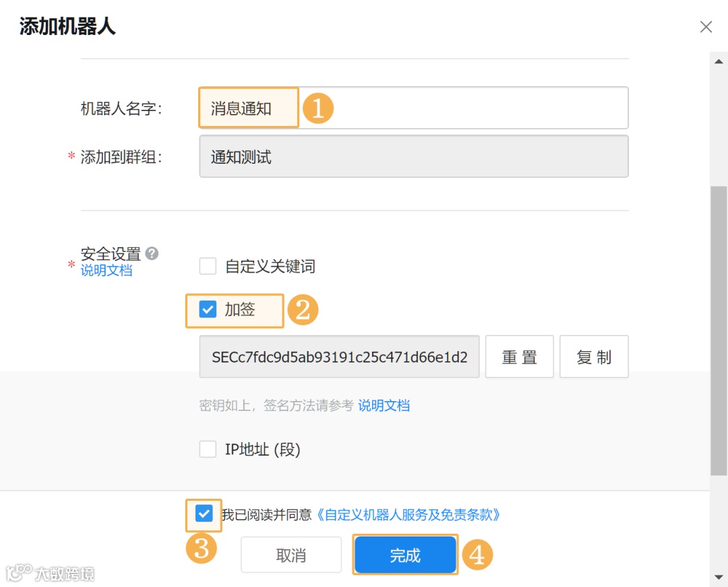Enable the IP地址(段) checkbox

click(x=208, y=449)
